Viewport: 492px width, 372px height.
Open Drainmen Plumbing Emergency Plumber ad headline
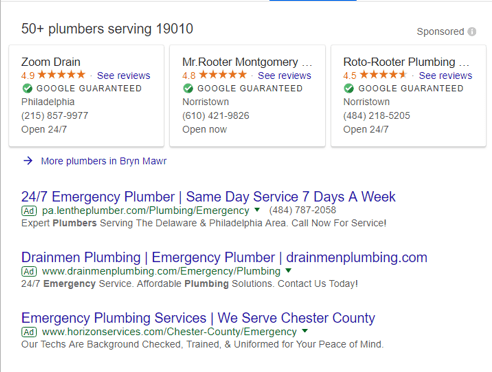coord(224,257)
